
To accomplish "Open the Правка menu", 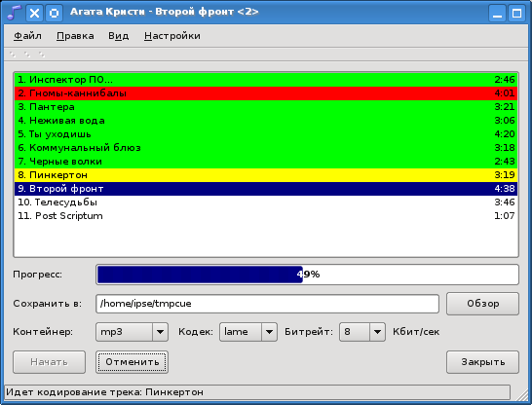I will click(x=75, y=36).
